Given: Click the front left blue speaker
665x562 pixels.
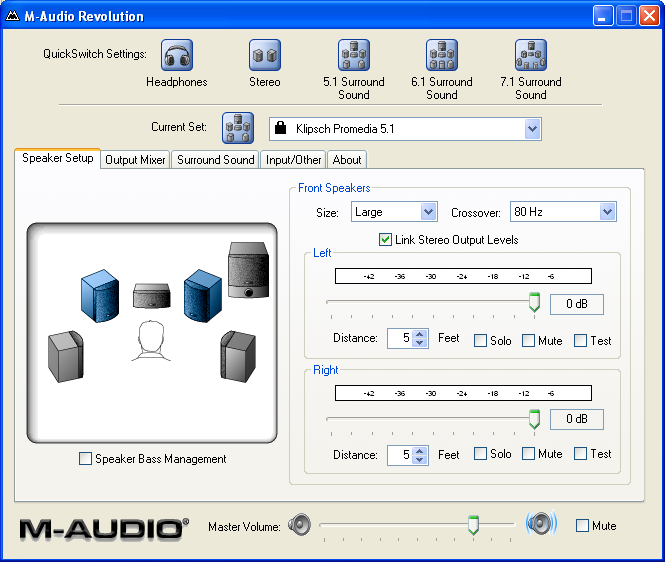Looking at the screenshot, I should (x=100, y=296).
